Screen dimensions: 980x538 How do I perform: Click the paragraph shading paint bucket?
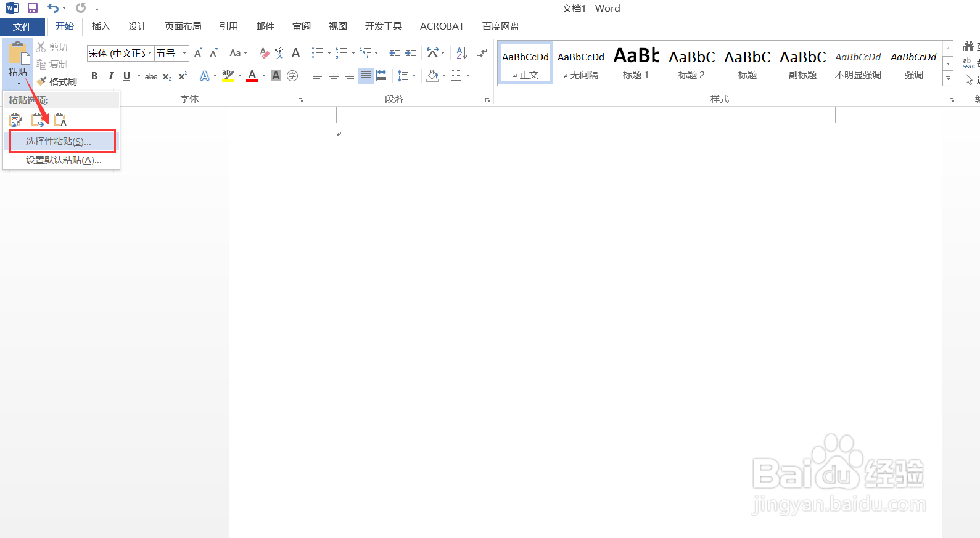click(433, 76)
